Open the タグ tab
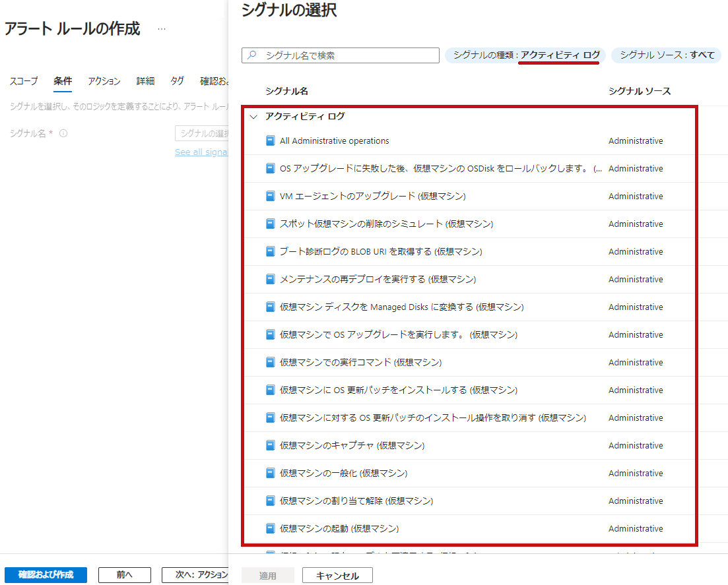The width and height of the screenshot is (728, 585). tap(177, 81)
